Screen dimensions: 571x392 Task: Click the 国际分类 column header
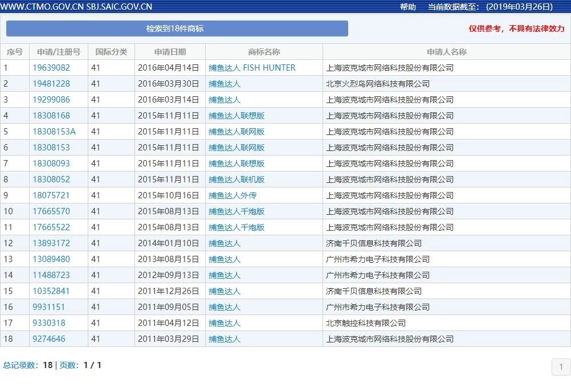(x=112, y=52)
